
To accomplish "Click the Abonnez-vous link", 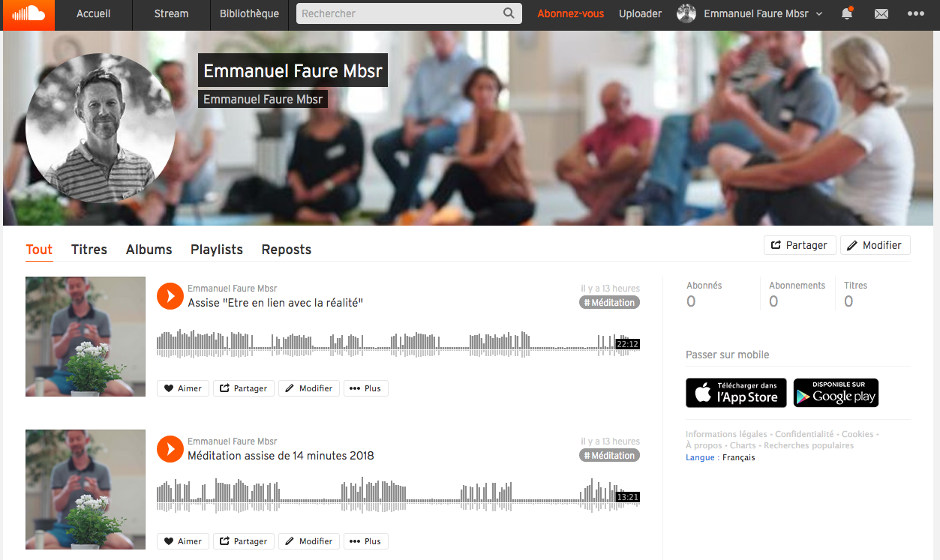I will click(571, 13).
